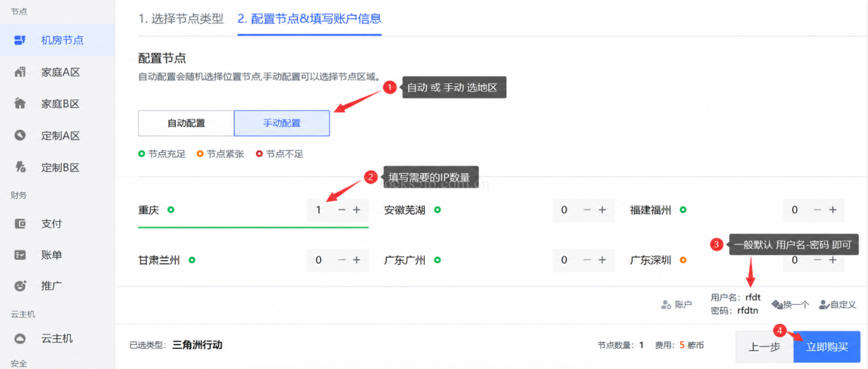Click the 云主机 cloud icon
This screenshot has width=868, height=369.
tap(20, 339)
